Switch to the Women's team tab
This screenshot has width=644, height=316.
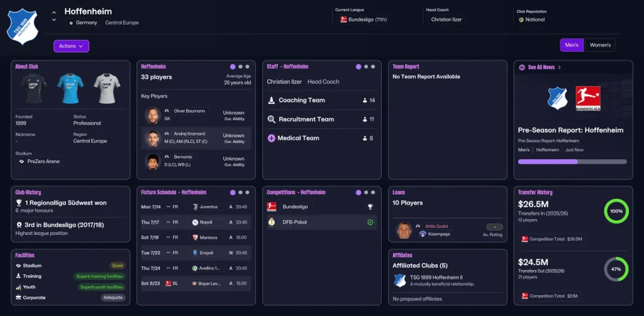(x=600, y=45)
